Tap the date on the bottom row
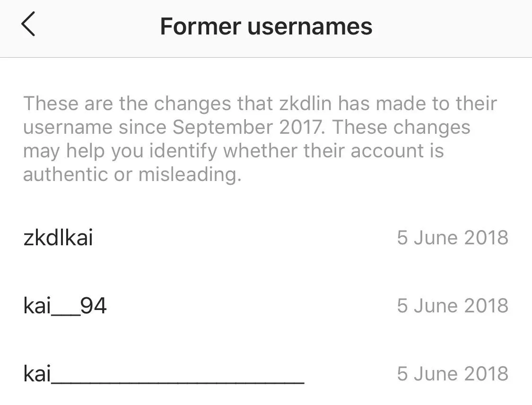This screenshot has height=405, width=532. (453, 374)
